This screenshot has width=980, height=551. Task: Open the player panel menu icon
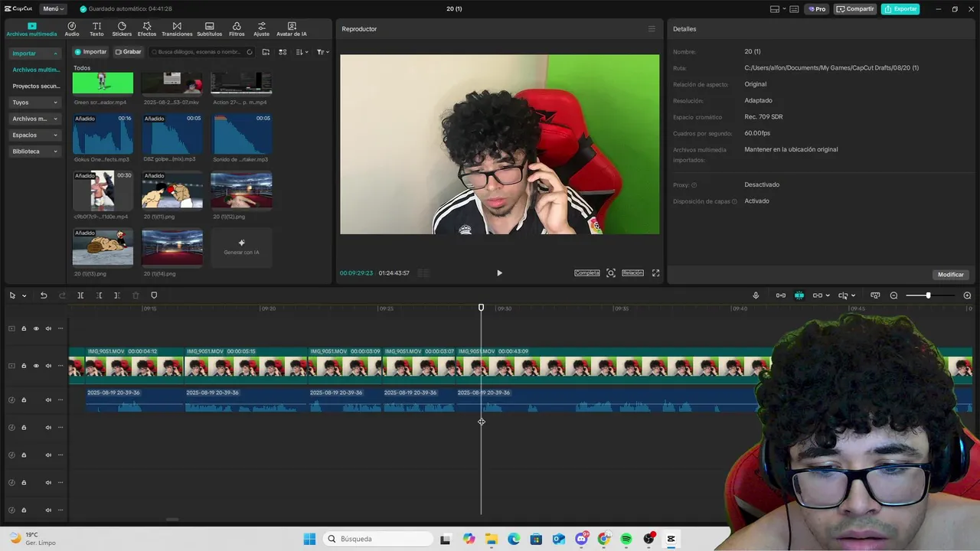(652, 29)
